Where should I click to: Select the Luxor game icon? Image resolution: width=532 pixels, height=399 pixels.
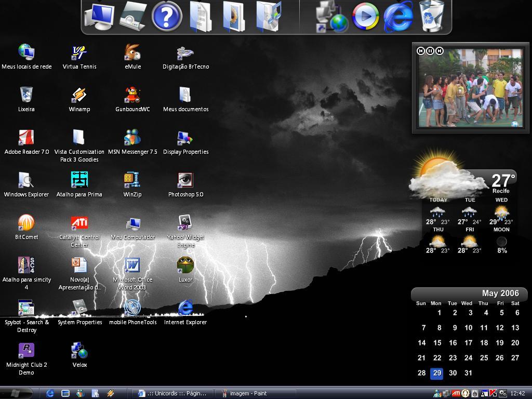185,270
